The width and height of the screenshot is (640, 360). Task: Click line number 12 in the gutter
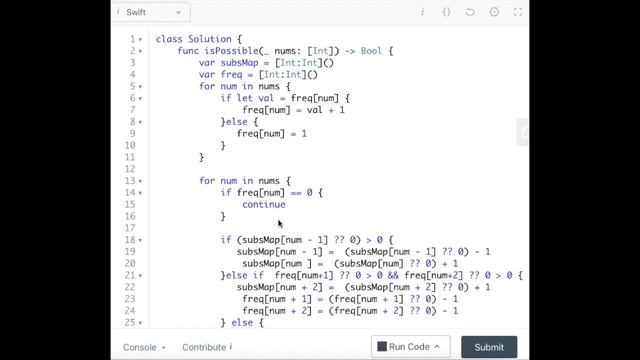tap(130, 169)
